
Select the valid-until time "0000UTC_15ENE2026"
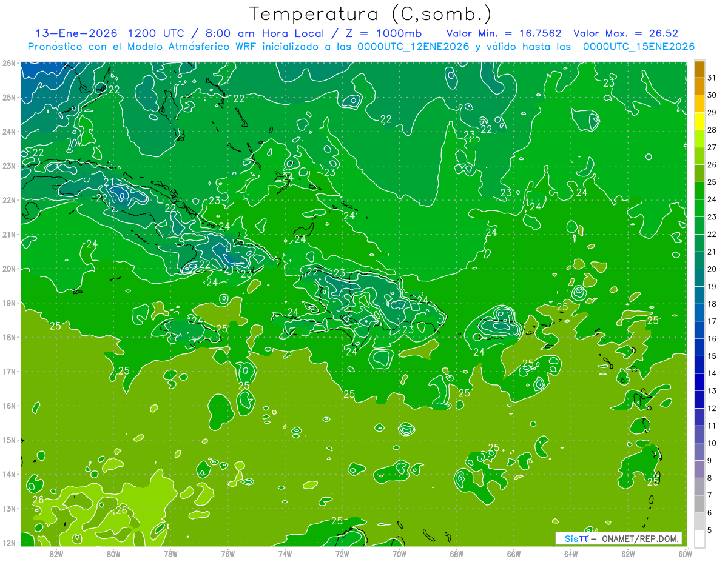[x=639, y=47]
